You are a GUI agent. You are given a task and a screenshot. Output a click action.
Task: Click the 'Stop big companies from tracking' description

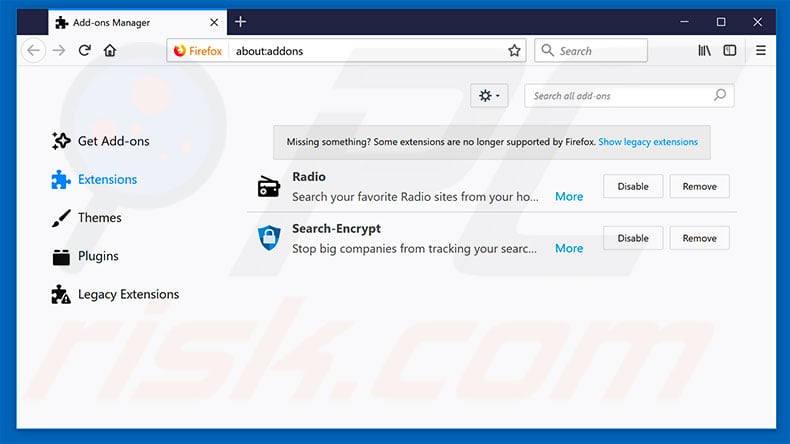pos(414,249)
